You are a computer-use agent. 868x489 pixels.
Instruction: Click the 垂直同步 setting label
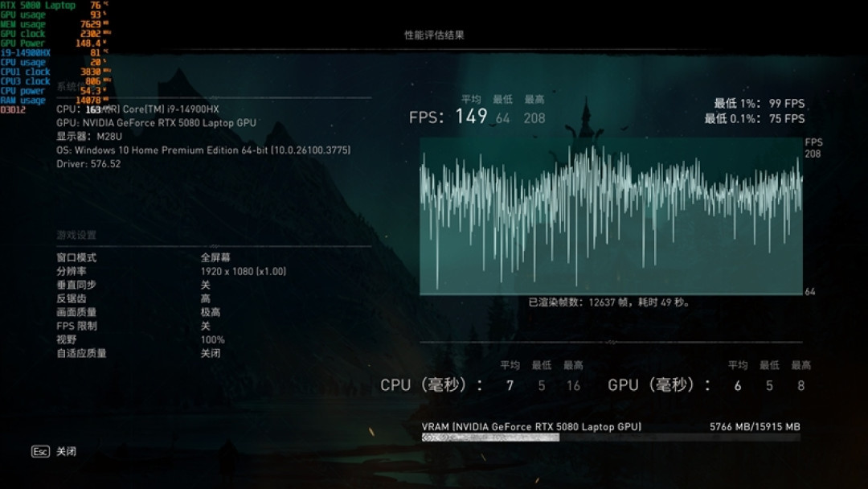[x=76, y=285]
